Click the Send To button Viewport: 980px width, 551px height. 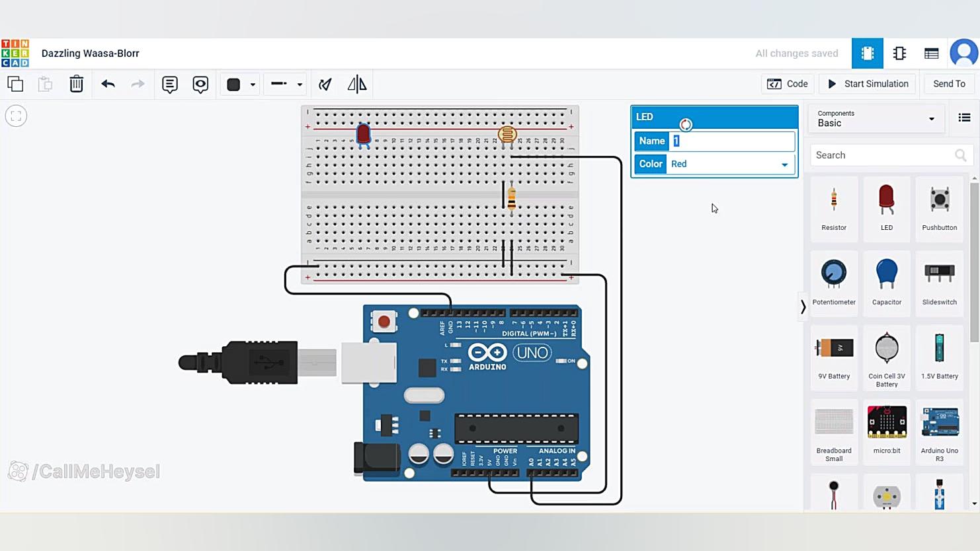[949, 84]
